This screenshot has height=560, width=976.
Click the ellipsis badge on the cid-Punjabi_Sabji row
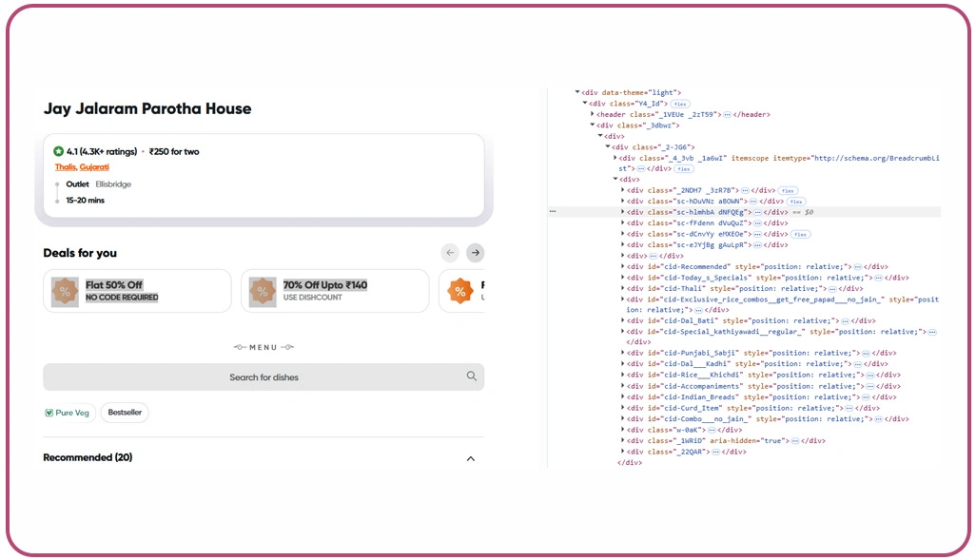tap(866, 353)
